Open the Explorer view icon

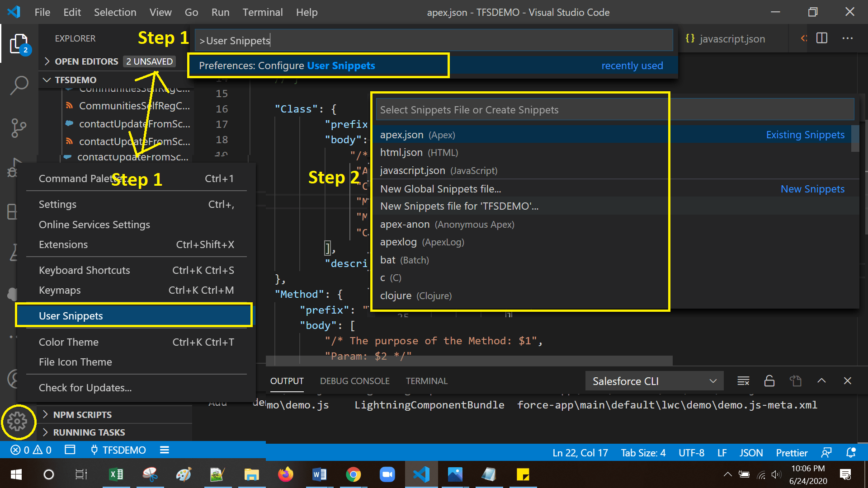pos(19,44)
